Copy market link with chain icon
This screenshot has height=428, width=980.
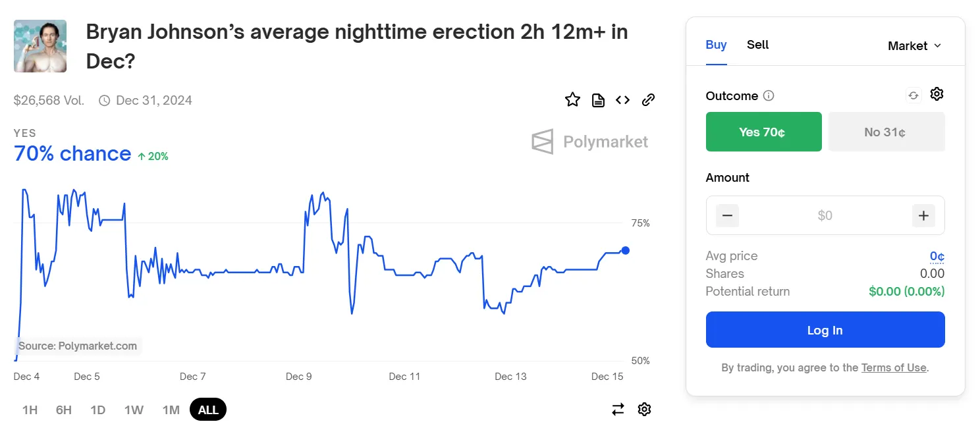(648, 100)
